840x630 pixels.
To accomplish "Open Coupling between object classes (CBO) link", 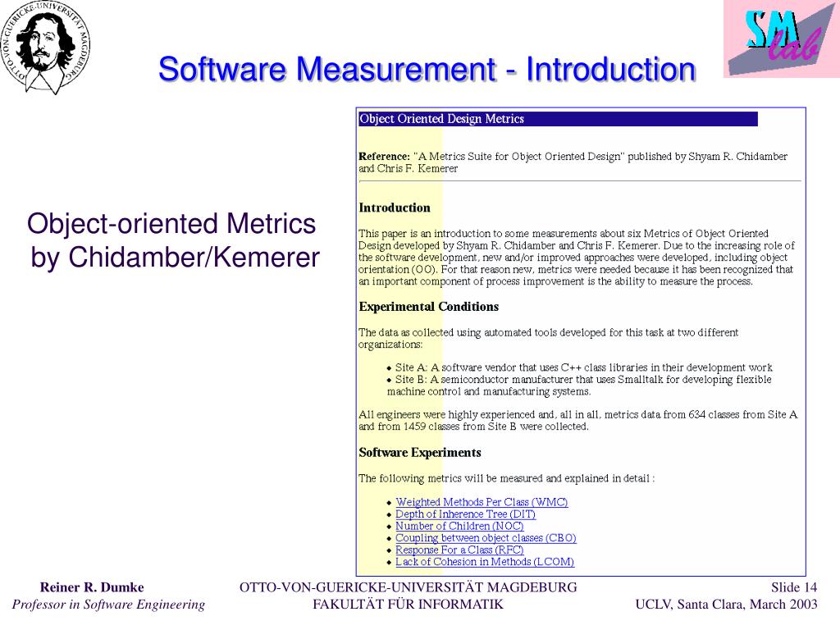I will (486, 538).
